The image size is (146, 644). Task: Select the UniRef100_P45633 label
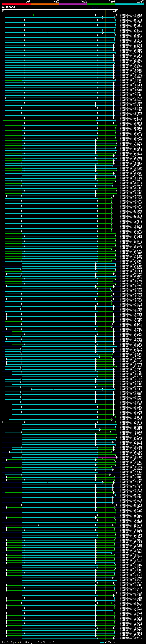point(131,80)
